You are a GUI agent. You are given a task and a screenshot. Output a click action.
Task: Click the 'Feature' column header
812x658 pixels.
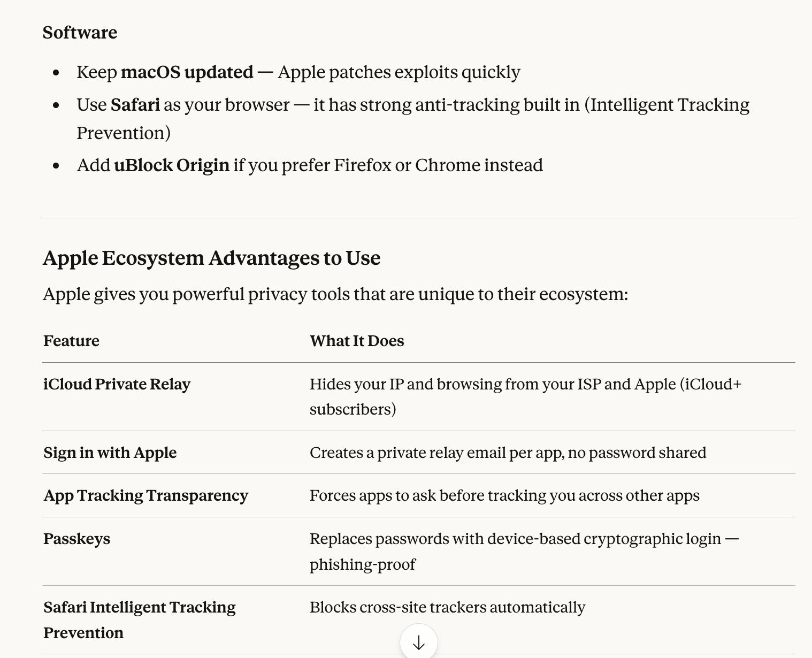[71, 341]
